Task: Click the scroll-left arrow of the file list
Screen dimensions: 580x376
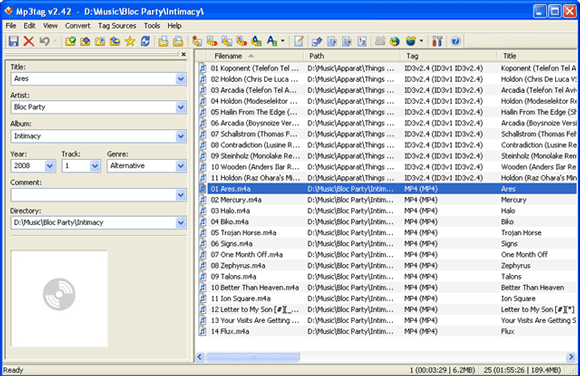Action: click(x=200, y=357)
